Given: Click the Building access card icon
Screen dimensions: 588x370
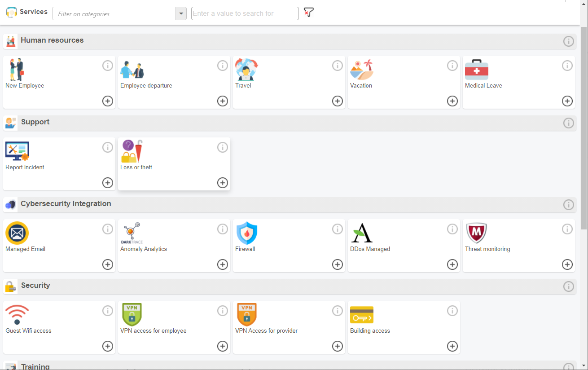Looking at the screenshot, I should (x=362, y=314).
